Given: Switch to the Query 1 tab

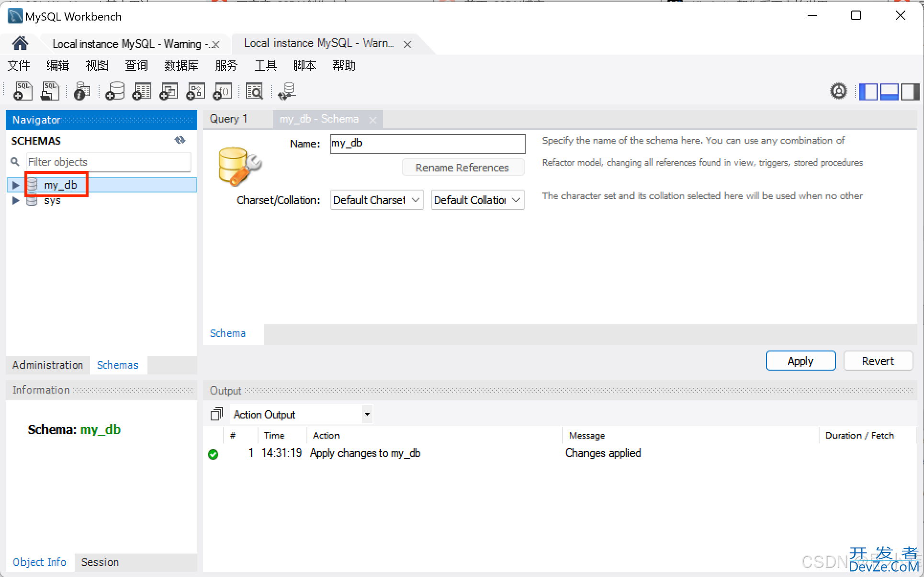Looking at the screenshot, I should tap(228, 119).
